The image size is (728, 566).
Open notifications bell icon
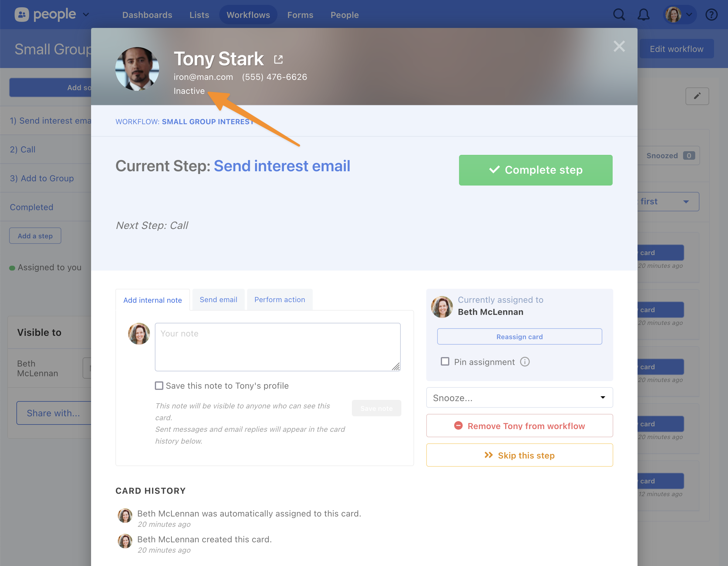pos(643,15)
